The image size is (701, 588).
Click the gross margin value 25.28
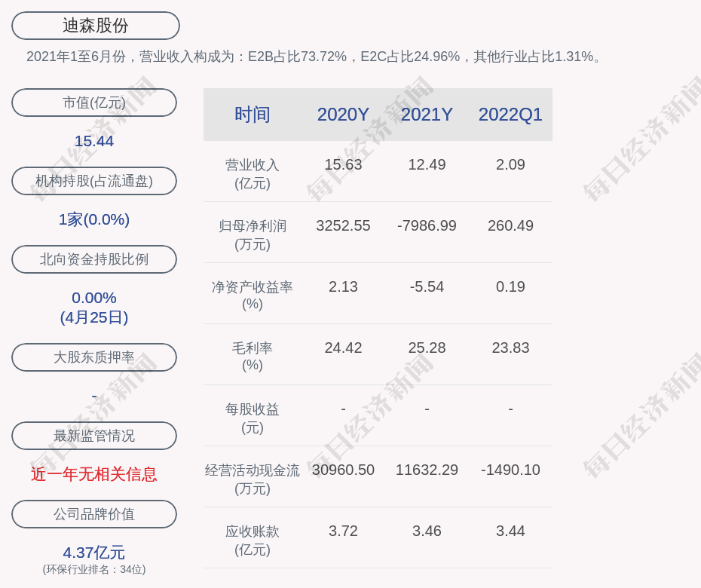pyautogui.click(x=427, y=348)
